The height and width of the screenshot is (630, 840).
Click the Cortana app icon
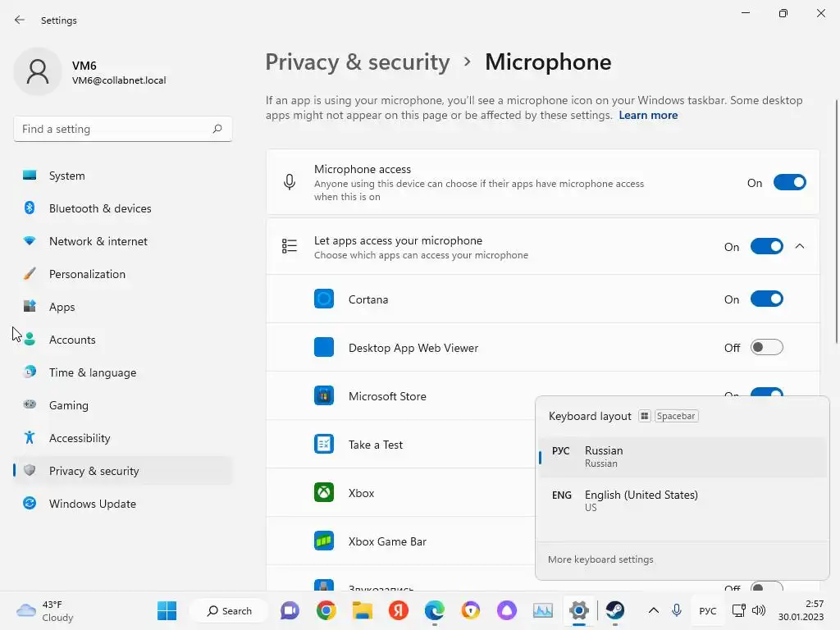tap(323, 299)
